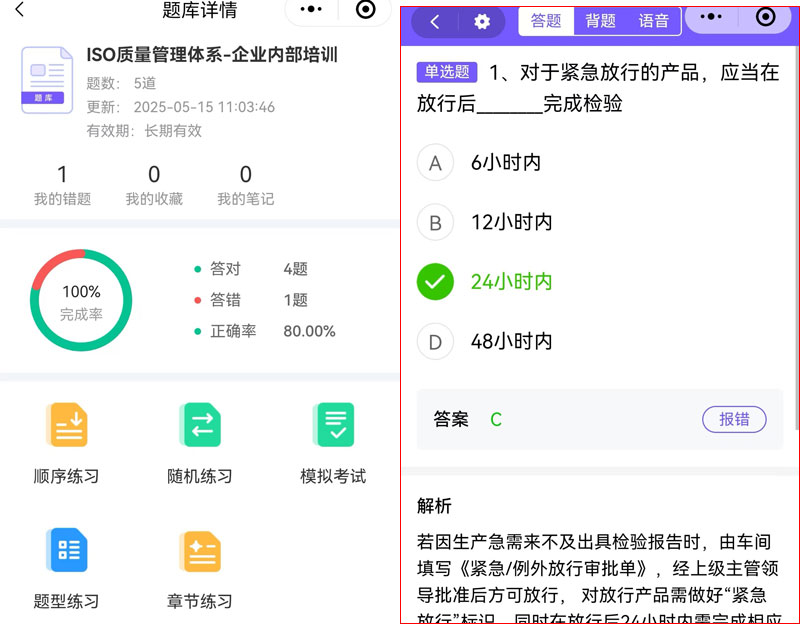
Task: Open the 章节练习 icon
Action: (200, 551)
